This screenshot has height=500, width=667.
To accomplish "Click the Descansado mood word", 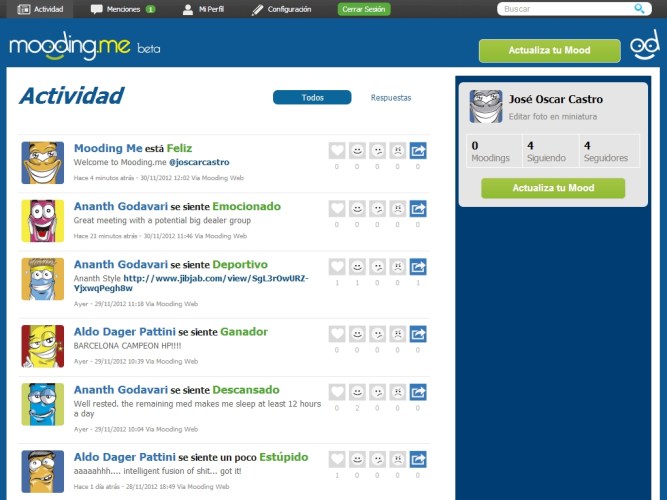I will [246, 390].
